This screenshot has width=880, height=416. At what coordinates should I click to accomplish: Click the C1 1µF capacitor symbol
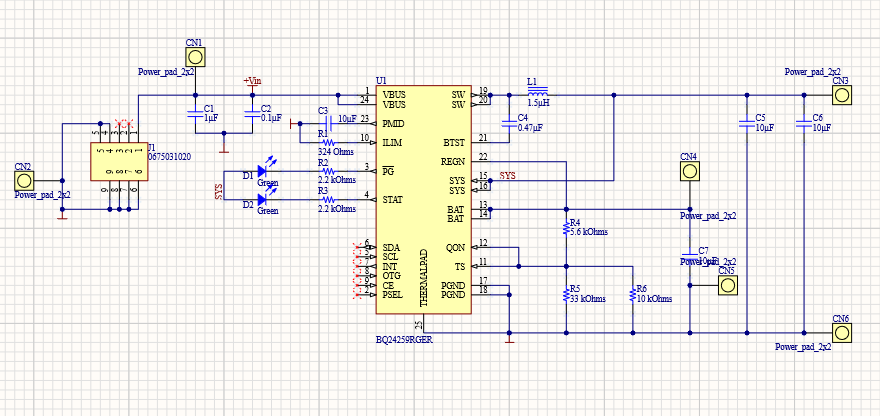click(x=195, y=114)
